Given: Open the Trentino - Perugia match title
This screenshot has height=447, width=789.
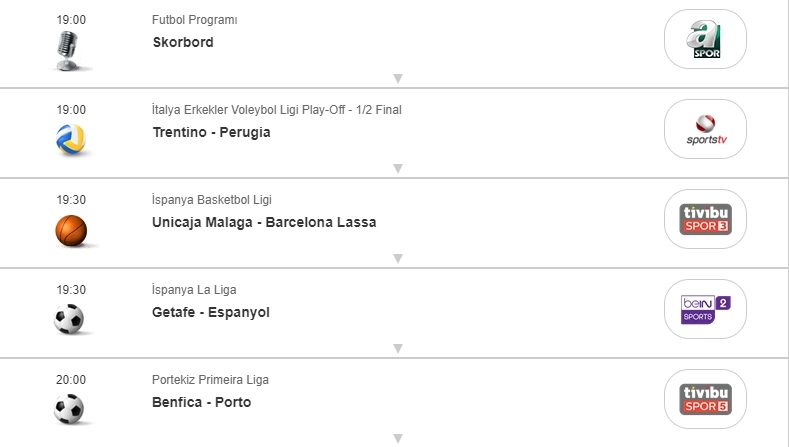Looking at the screenshot, I should coord(211,132).
